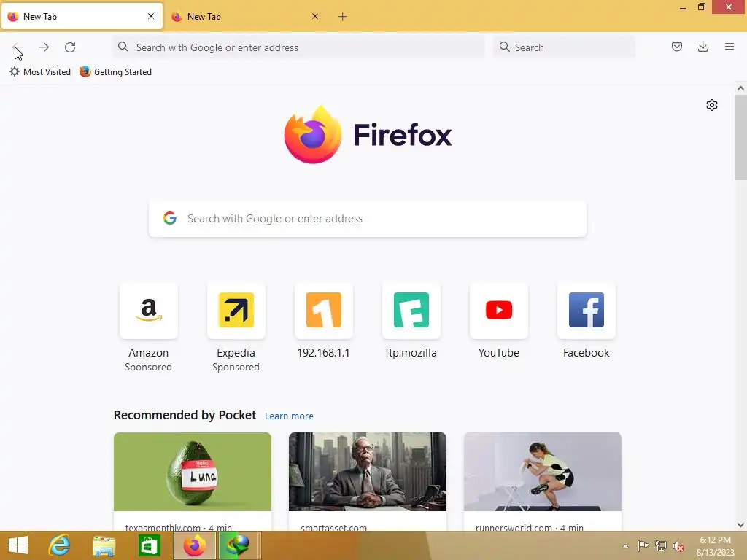Open Action Center flag icon
Image resolution: width=747 pixels, height=560 pixels.
pos(643,545)
